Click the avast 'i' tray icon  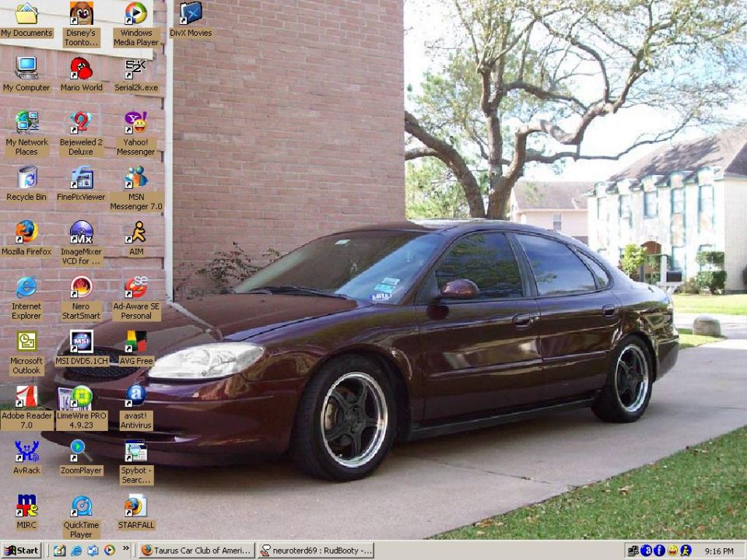point(659,551)
